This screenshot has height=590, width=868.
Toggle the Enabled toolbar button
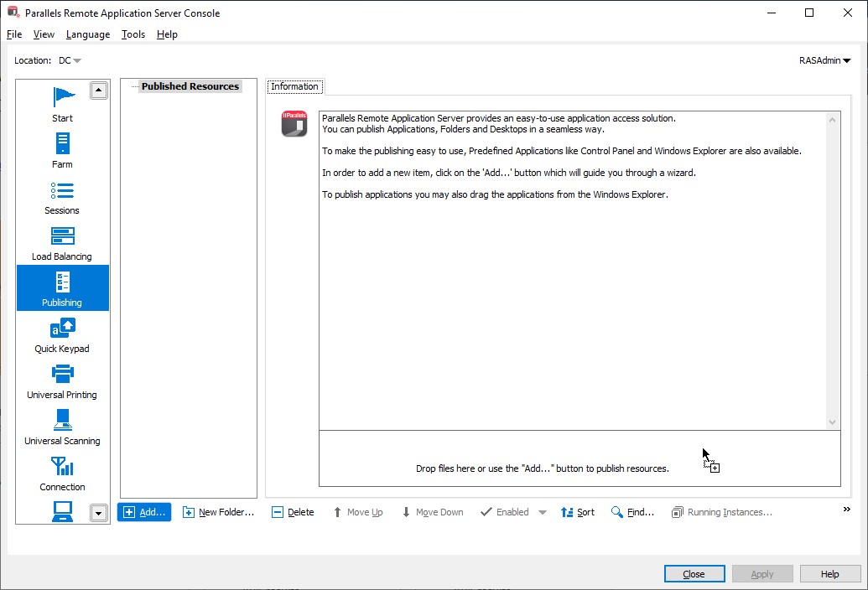pos(505,512)
